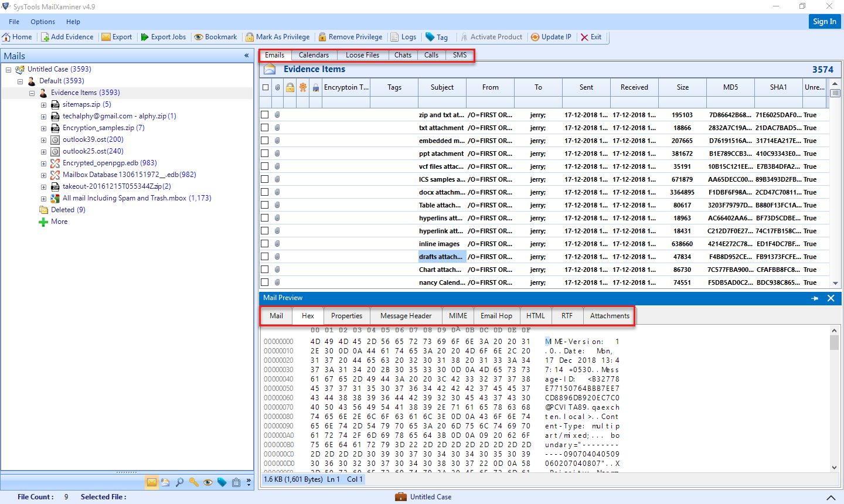
Task: Check the checkbox on the zip and txt row
Action: (x=264, y=114)
